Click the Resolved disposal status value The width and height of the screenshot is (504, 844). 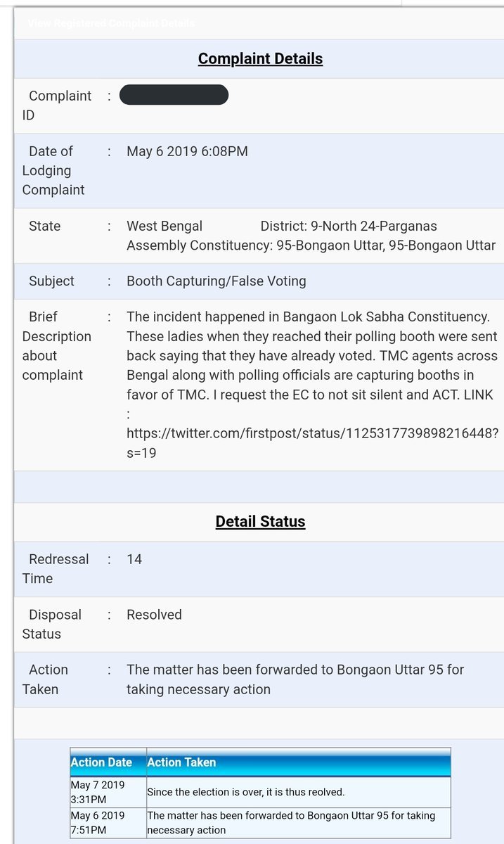(154, 615)
